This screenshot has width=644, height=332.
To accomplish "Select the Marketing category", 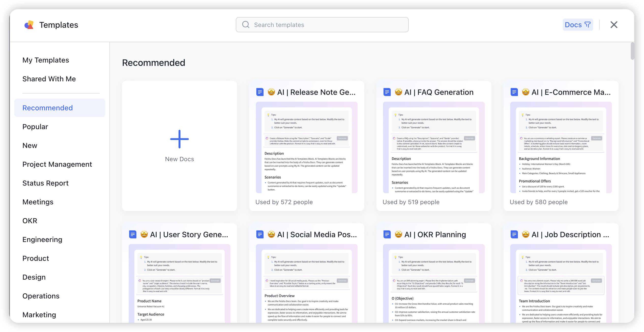I will coord(39,315).
